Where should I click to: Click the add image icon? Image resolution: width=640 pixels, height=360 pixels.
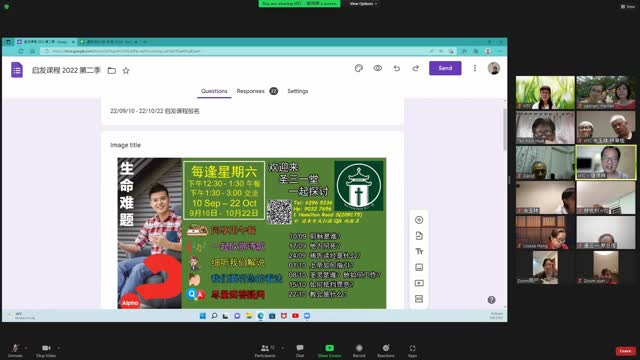click(419, 267)
